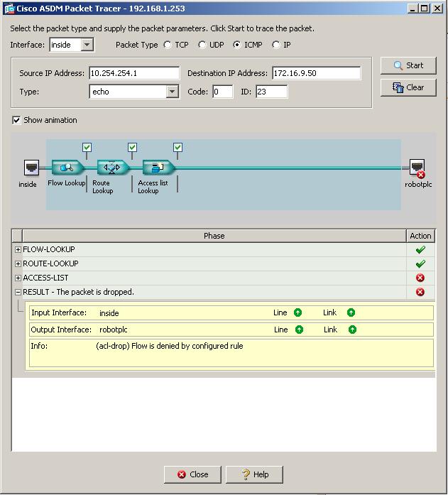The height and width of the screenshot is (495, 448).
Task: Click the Input Interface inside value
Action: pyautogui.click(x=109, y=313)
